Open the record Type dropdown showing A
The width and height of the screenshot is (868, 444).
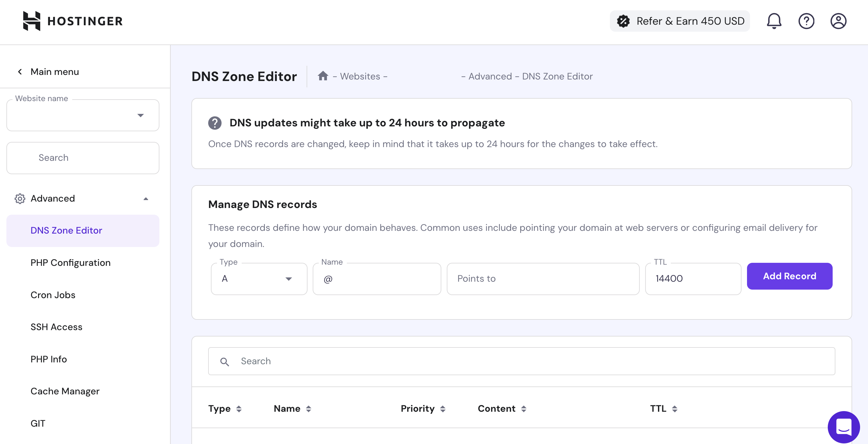pyautogui.click(x=258, y=279)
